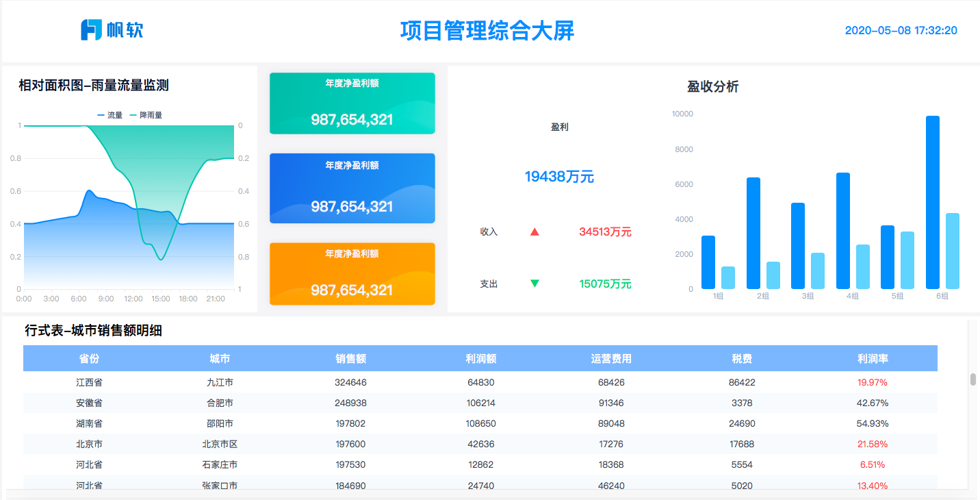Screen dimensions: 980x500
Task: Select the 省份 column header
Action: [x=89, y=358]
